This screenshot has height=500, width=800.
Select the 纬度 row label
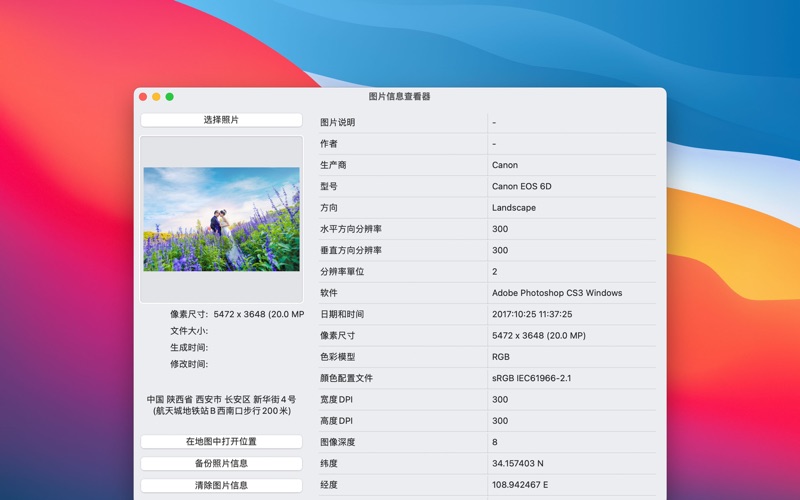tap(329, 464)
